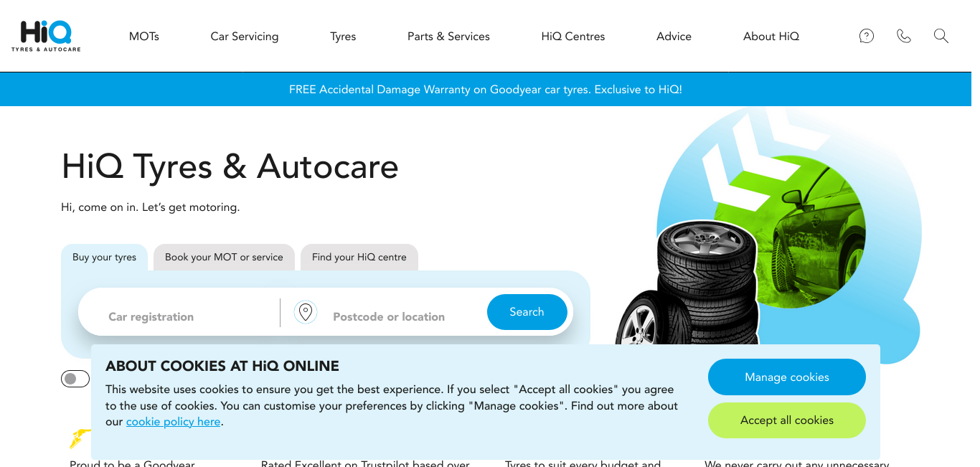The image size is (980, 467).
Task: Open the help question mark icon
Action: point(867,36)
